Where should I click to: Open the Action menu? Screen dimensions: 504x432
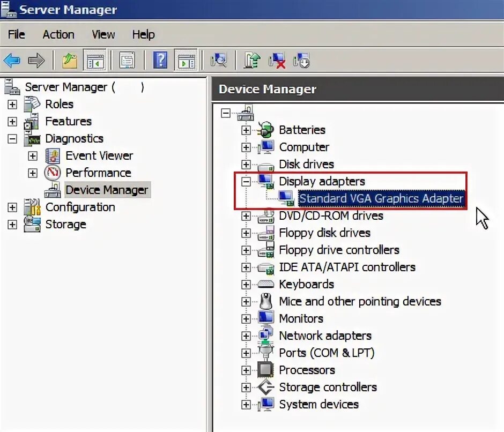[x=58, y=34]
